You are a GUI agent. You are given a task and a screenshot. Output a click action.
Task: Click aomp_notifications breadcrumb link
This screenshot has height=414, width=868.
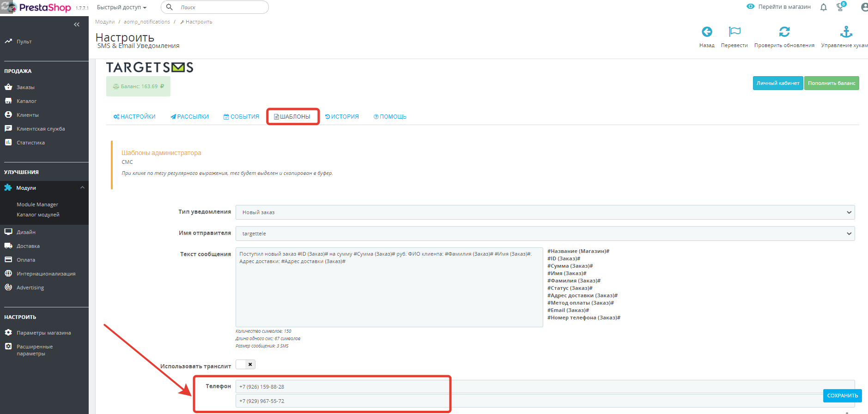pos(147,22)
